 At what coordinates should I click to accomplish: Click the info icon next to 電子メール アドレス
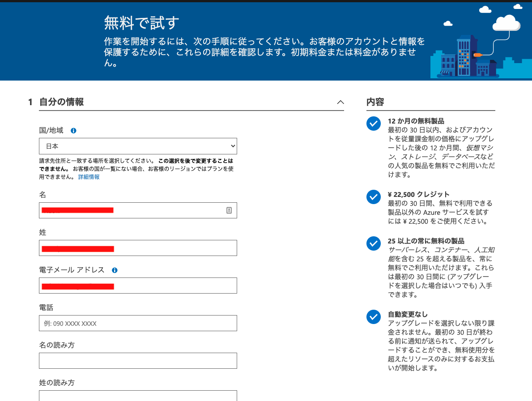click(115, 270)
